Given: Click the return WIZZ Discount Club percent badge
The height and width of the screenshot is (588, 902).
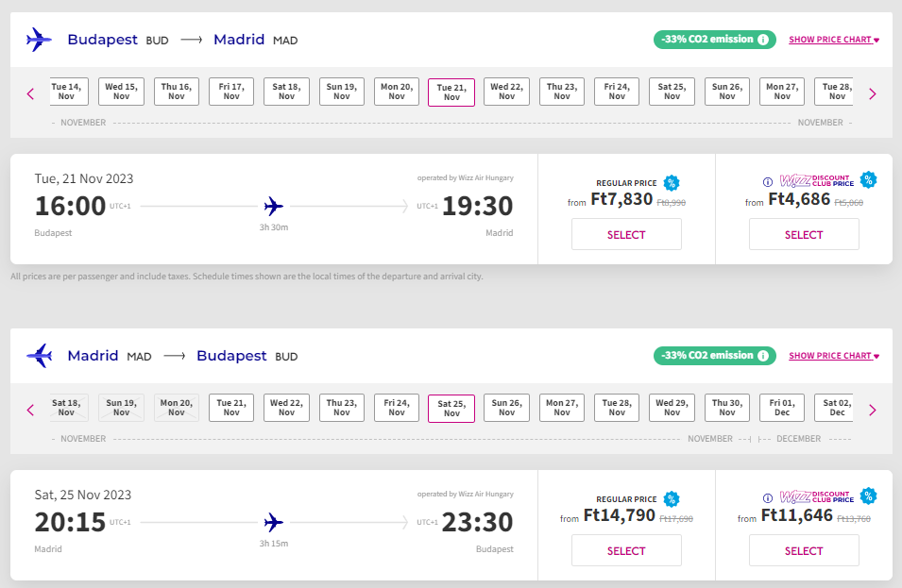Looking at the screenshot, I should [x=868, y=496].
